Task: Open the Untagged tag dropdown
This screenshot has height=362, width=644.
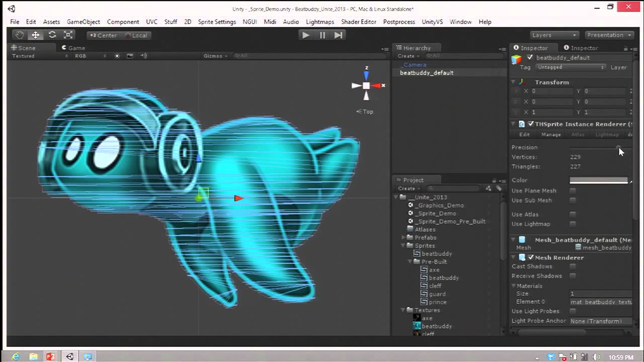Action: (x=570, y=67)
